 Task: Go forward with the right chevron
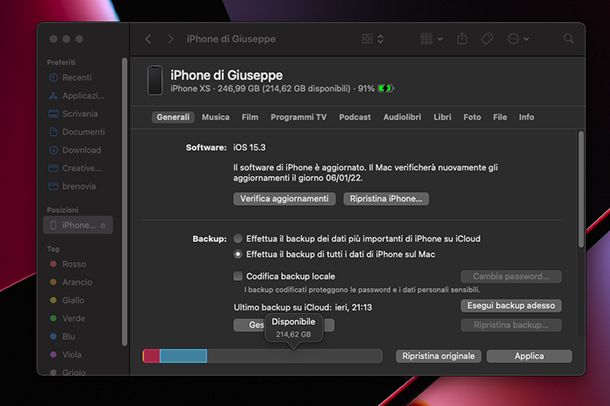point(170,39)
